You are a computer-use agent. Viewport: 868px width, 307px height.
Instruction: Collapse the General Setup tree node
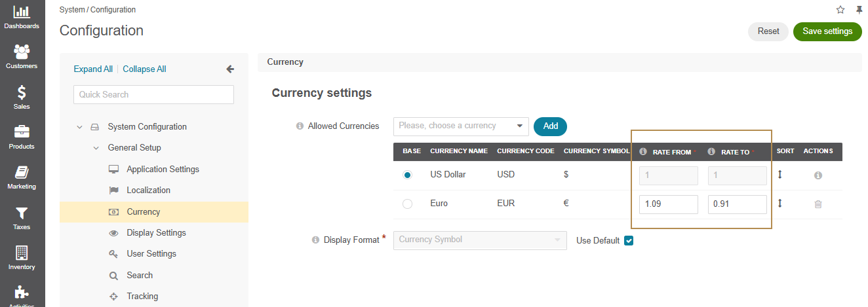[x=96, y=148]
